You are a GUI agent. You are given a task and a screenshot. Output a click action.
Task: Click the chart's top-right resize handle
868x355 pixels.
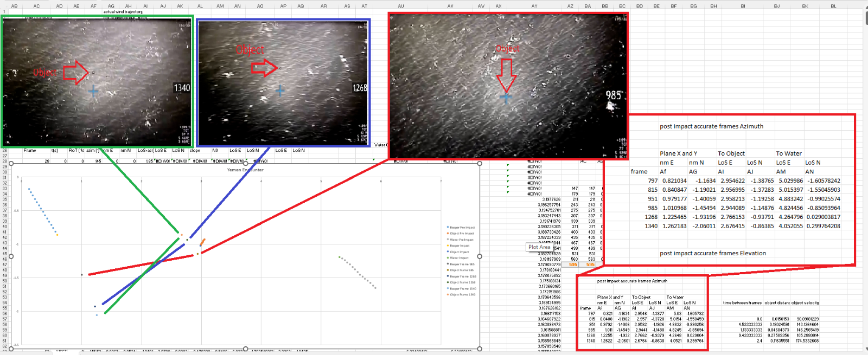click(x=480, y=163)
